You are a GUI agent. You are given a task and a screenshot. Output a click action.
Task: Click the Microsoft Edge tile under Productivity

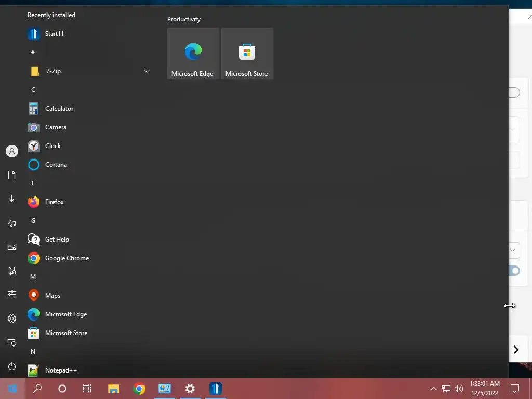pyautogui.click(x=193, y=54)
